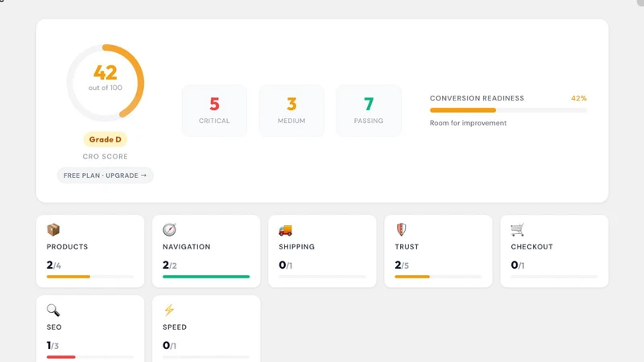
Task: Click the Speed 0/1 score
Action: 169,346
